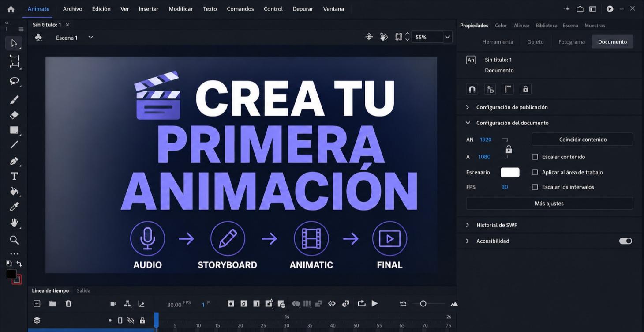This screenshot has height=332, width=644.
Task: Click the Escenario white color swatch
Action: coord(510,173)
